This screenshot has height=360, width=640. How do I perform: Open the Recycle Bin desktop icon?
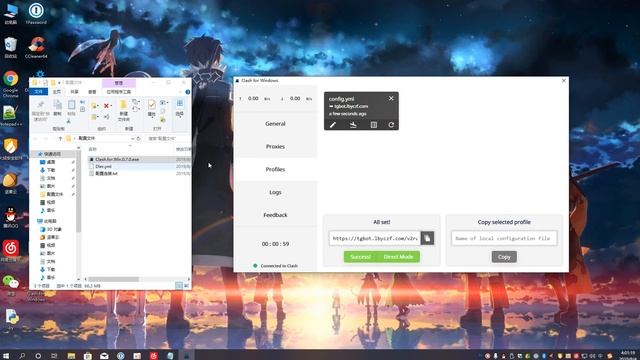pos(11,47)
